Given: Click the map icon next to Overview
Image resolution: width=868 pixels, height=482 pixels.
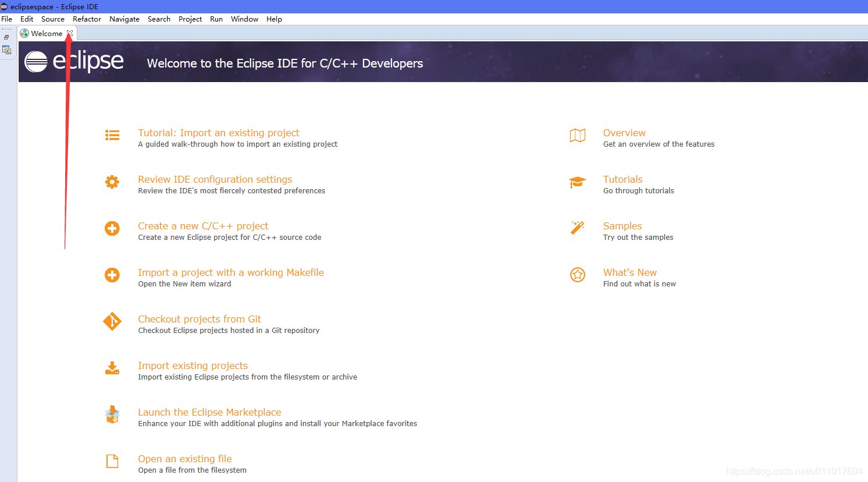Looking at the screenshot, I should [578, 135].
